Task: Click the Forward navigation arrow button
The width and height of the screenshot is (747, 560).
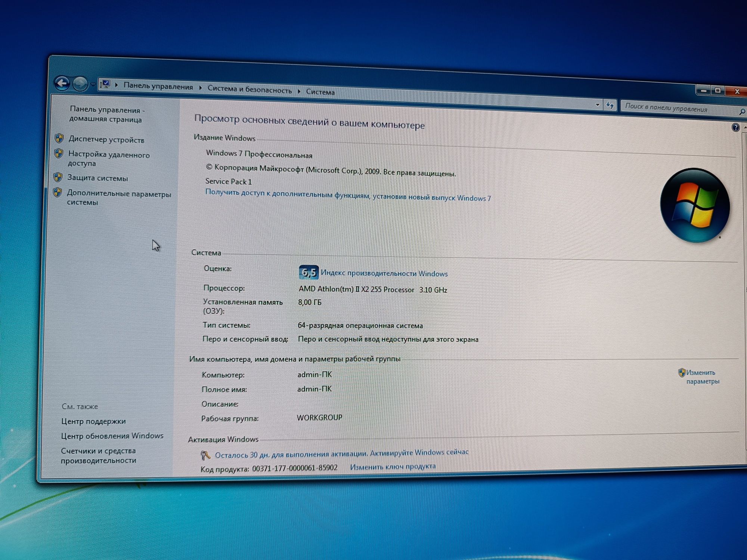Action: [x=80, y=84]
